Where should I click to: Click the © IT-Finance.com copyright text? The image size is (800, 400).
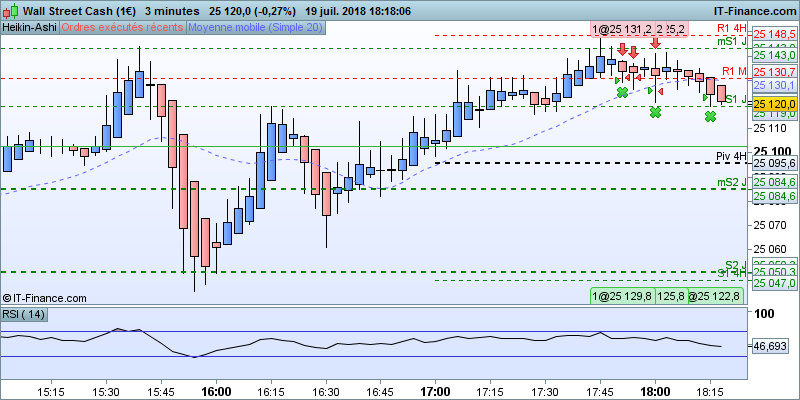pos(44,298)
